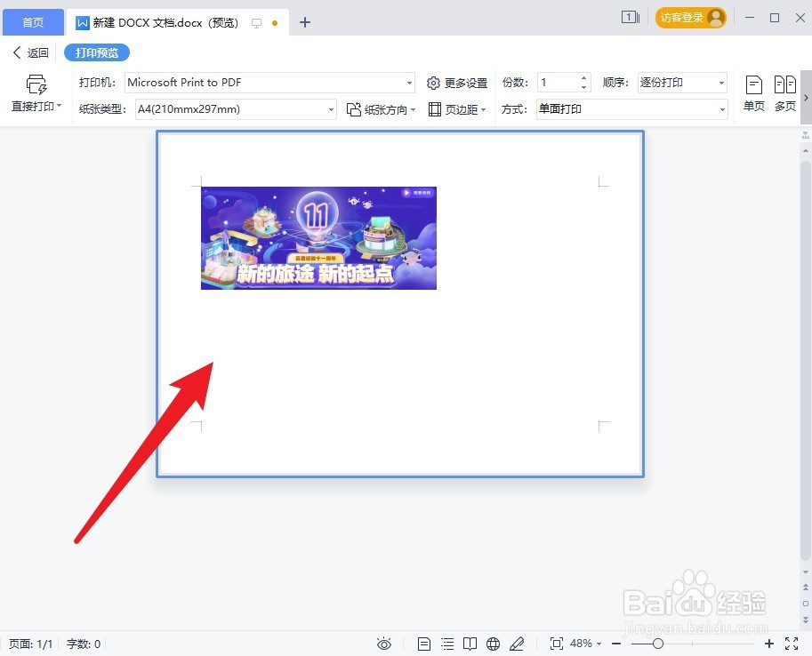812x656 pixels.
Task: Open 更多设置 gear settings
Action: pos(457,83)
